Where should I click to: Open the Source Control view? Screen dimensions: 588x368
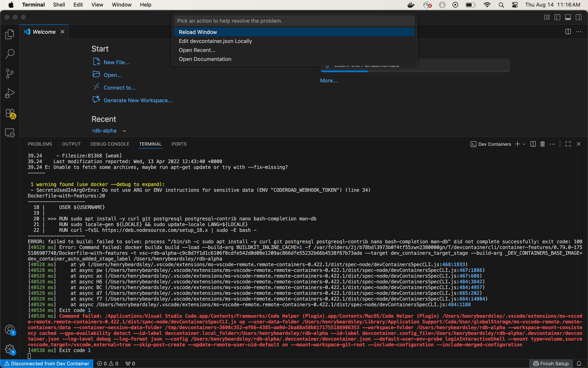pos(10,74)
